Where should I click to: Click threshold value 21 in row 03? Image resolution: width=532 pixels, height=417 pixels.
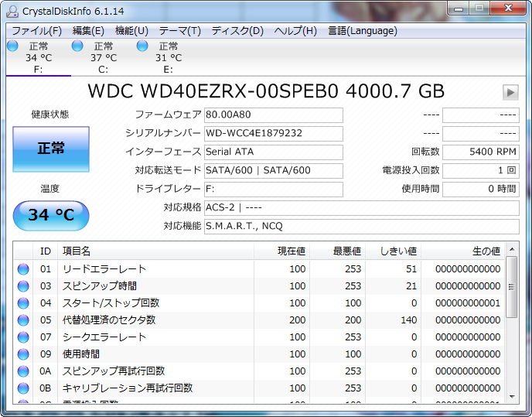pos(411,286)
